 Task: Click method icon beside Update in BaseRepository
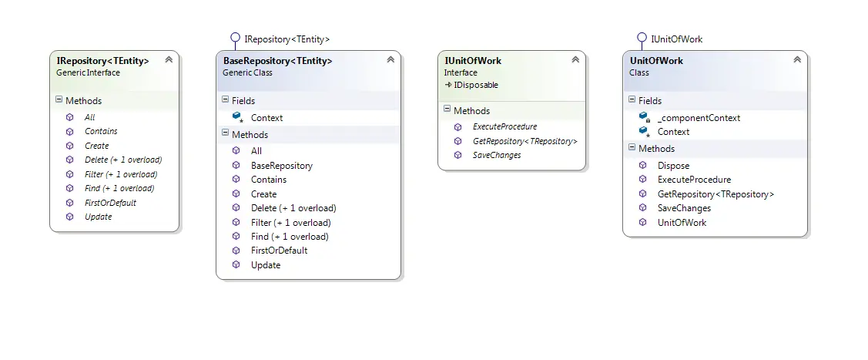point(236,264)
